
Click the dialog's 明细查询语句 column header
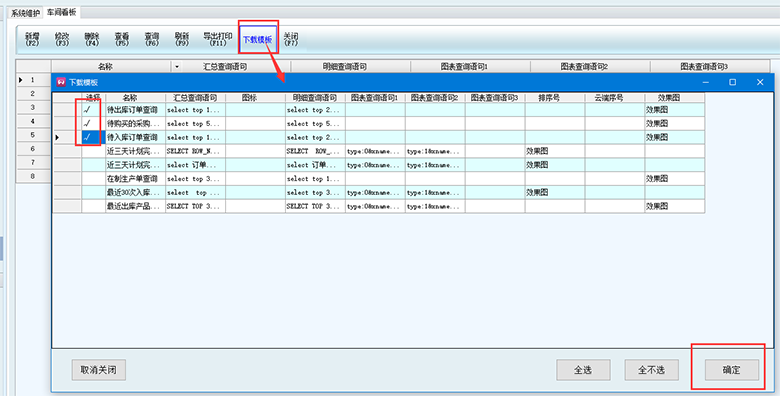[x=315, y=98]
